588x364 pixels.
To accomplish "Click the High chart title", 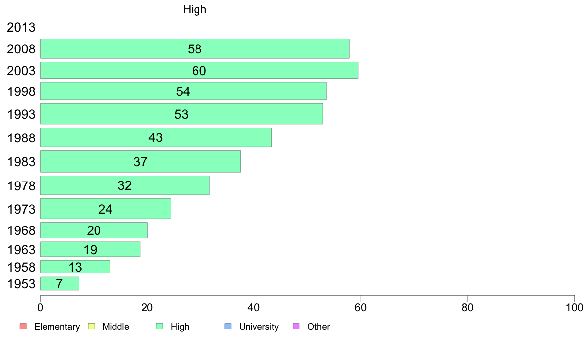I will (x=195, y=9).
